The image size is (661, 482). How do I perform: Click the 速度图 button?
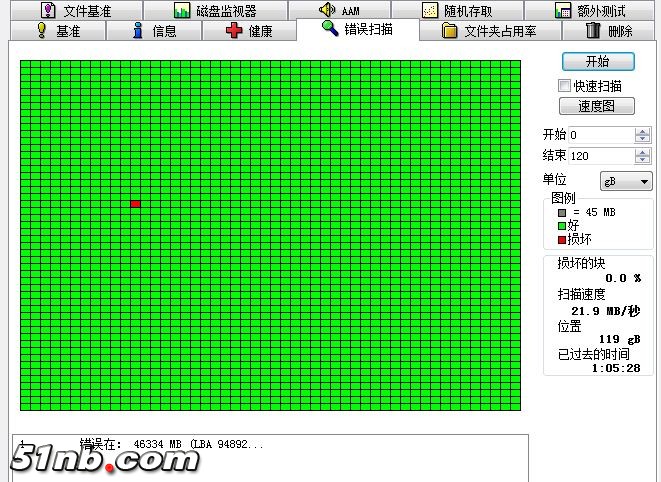click(597, 106)
